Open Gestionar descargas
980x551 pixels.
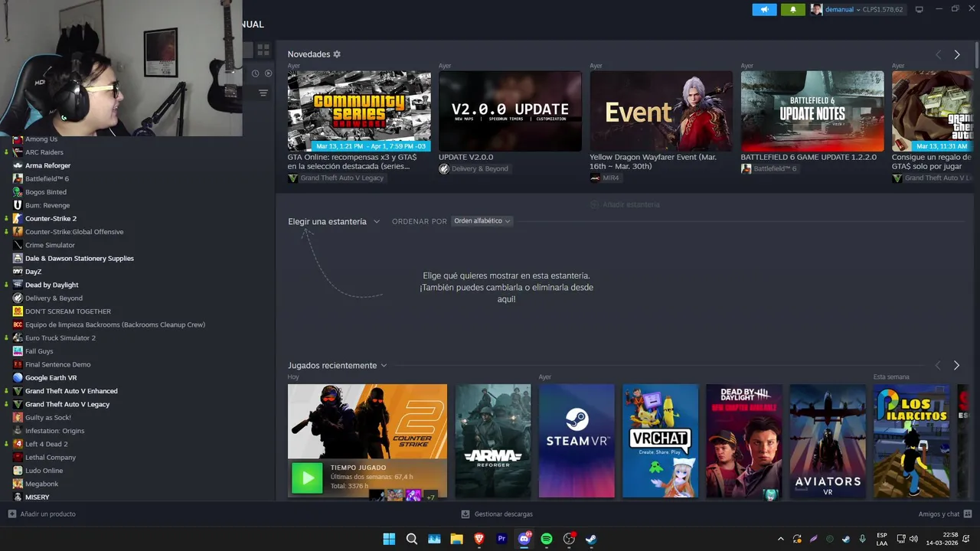point(497,514)
